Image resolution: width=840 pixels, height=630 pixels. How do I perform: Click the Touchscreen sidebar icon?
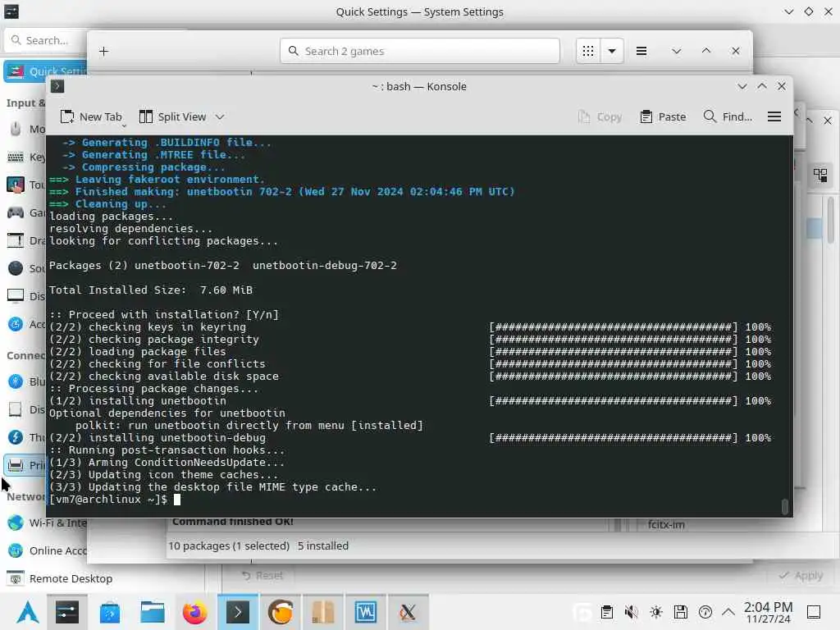click(x=16, y=185)
